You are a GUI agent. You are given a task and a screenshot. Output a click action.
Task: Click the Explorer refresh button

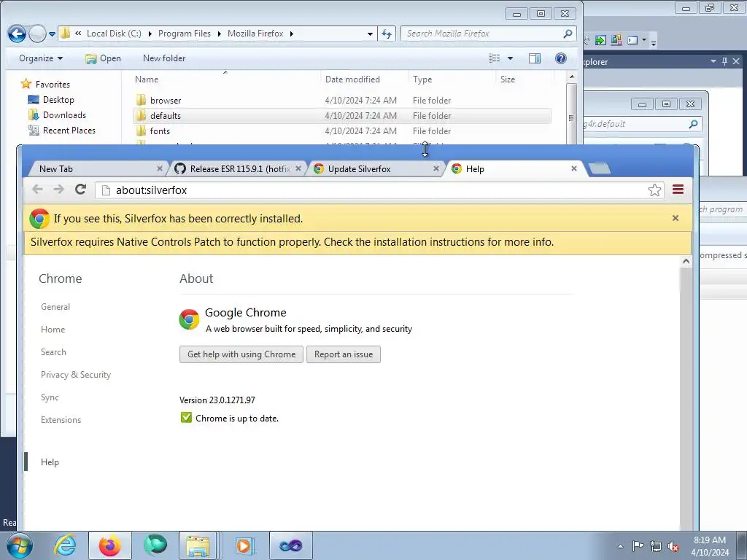click(387, 34)
